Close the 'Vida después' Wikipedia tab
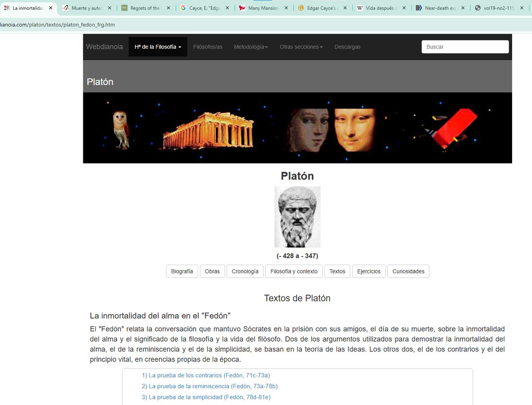Screen dimensions: 532x405 coord(404,8)
